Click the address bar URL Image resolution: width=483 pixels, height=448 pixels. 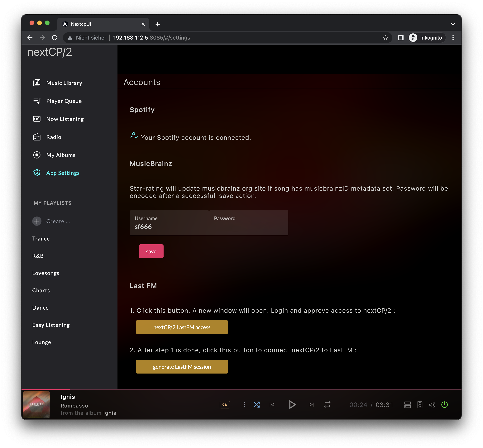(151, 38)
